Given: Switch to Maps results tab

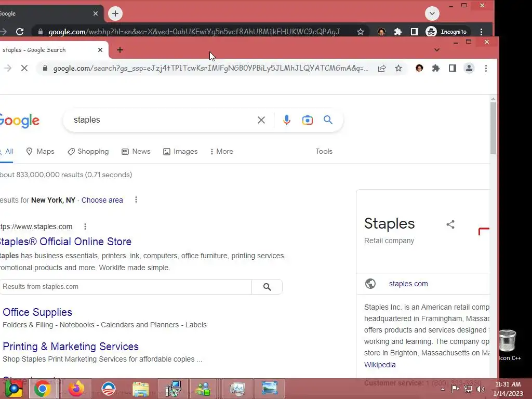Looking at the screenshot, I should [41, 151].
